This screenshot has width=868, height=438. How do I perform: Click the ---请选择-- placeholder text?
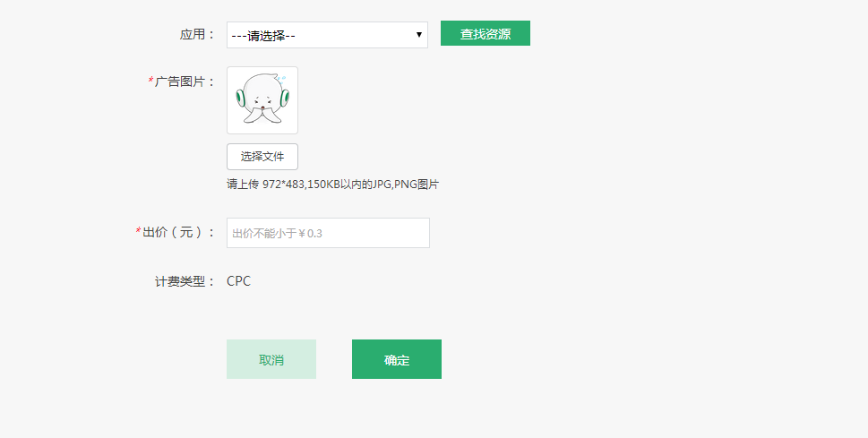tap(263, 36)
